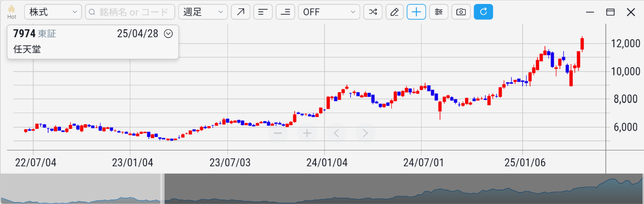Click the Hot flame icon
Image resolution: width=644 pixels, height=204 pixels.
tap(11, 12)
